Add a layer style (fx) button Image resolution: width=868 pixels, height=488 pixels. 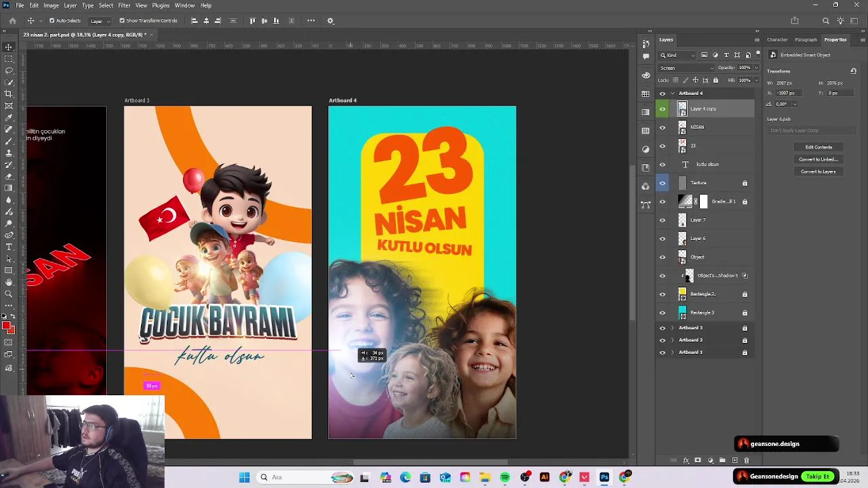[686, 460]
